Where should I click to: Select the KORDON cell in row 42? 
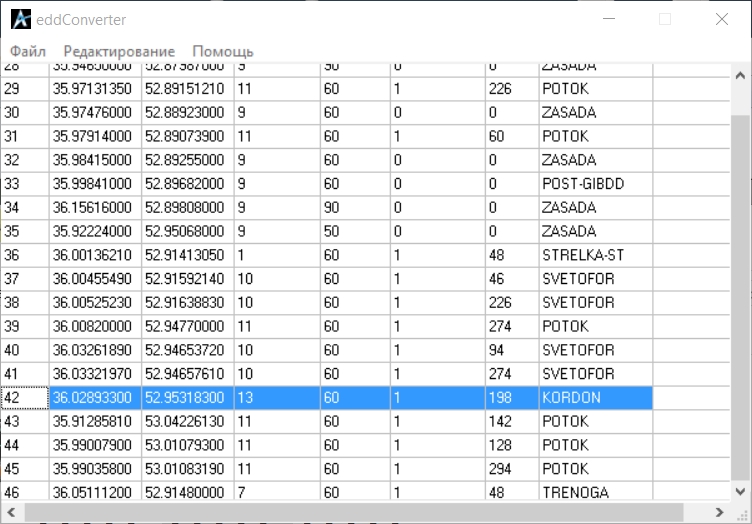pyautogui.click(x=594, y=398)
